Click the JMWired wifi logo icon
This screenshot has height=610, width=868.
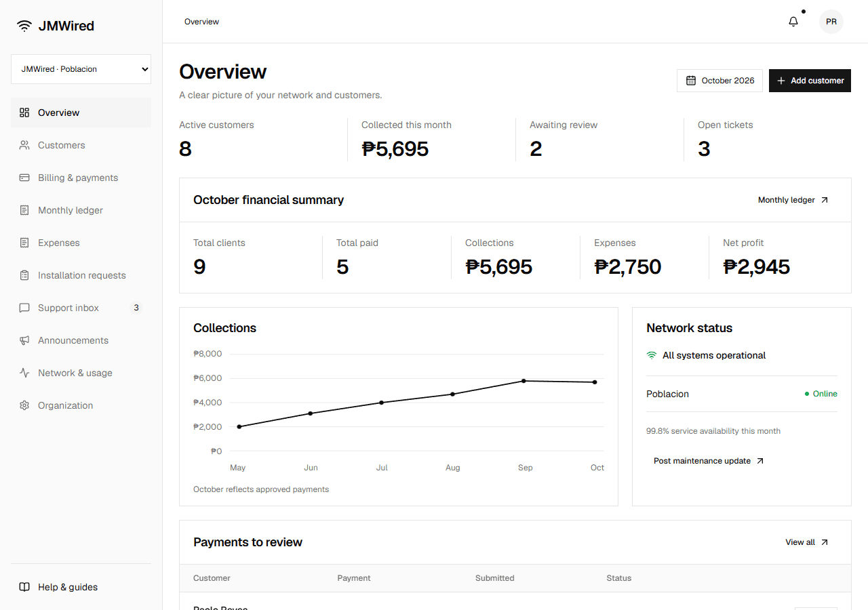(x=24, y=26)
